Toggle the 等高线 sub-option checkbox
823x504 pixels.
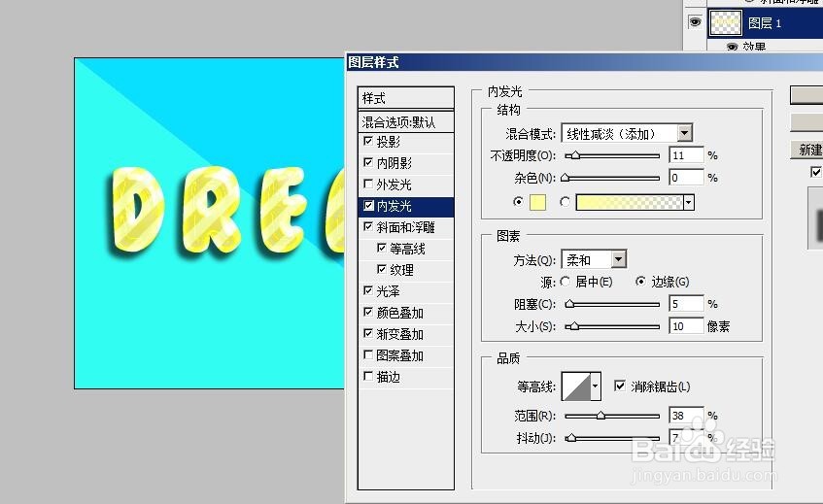click(382, 248)
